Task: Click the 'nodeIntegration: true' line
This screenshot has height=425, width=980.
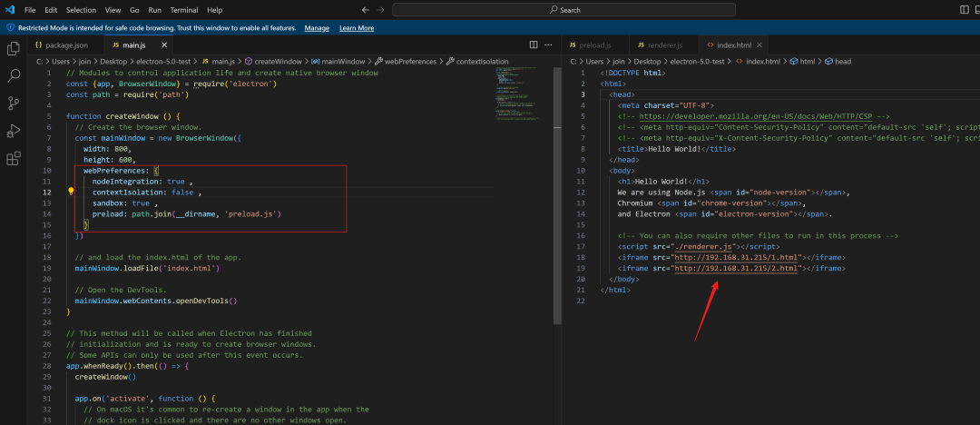Action: coord(142,182)
